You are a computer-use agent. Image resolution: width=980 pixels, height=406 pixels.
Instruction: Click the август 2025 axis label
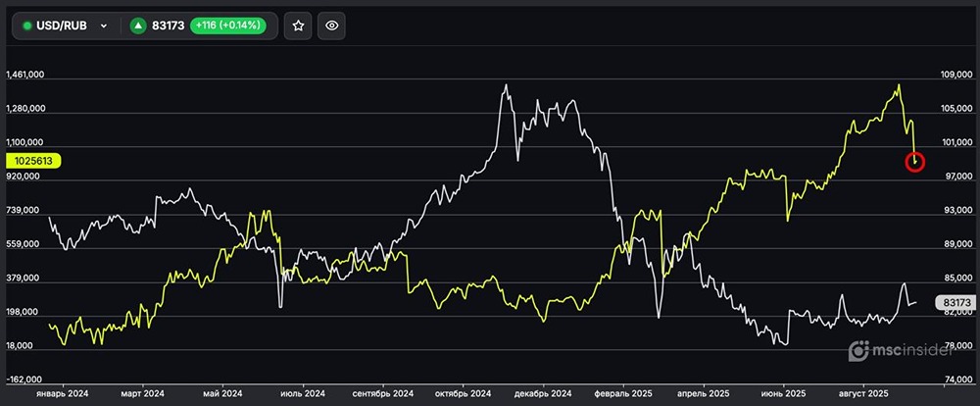(x=863, y=393)
